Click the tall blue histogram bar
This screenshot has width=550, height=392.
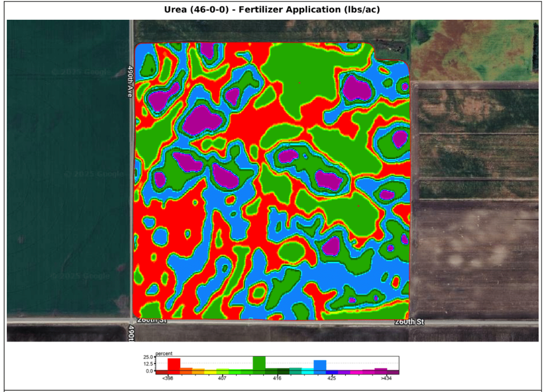(320, 365)
